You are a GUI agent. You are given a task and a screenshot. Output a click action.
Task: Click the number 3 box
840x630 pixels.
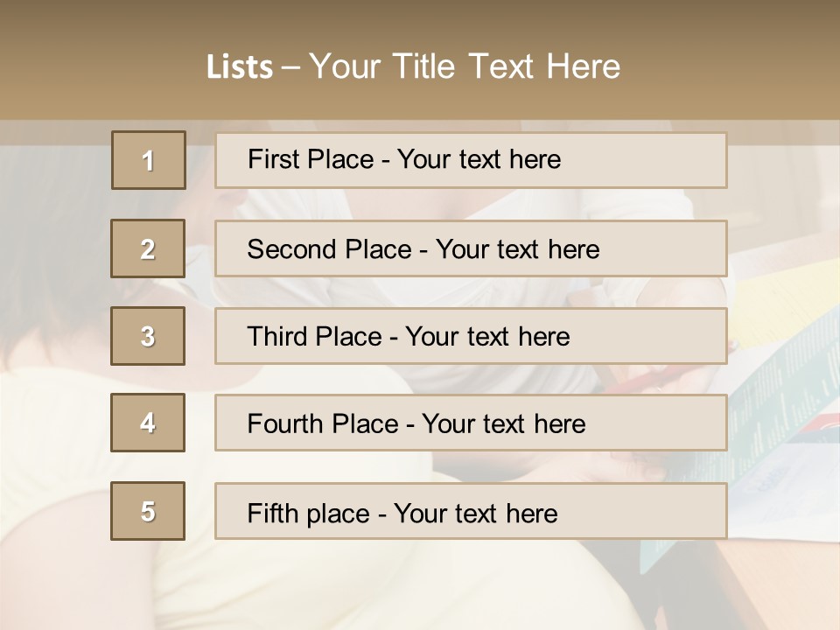(x=148, y=336)
